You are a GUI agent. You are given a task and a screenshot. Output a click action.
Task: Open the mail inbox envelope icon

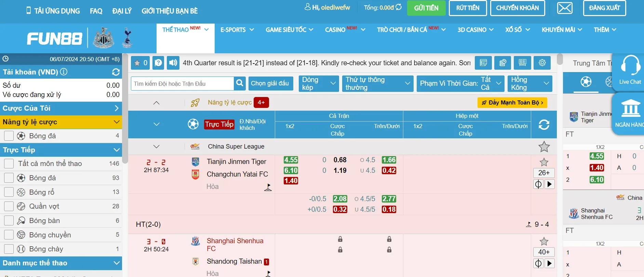[565, 8]
